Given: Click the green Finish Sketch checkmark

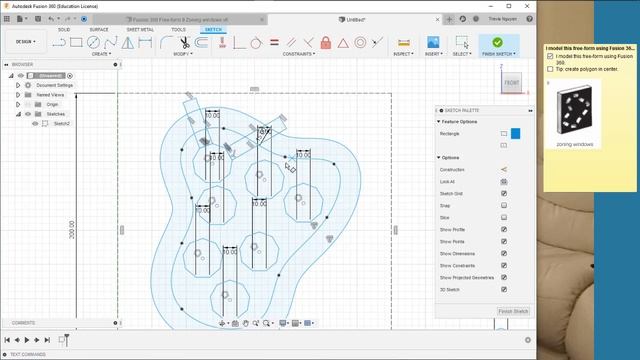Looking at the screenshot, I should point(497,42).
